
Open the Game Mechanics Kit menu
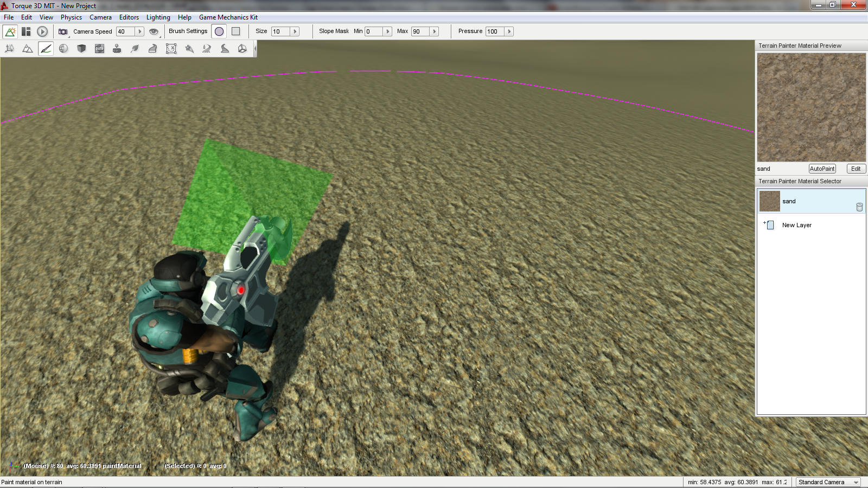coord(228,17)
